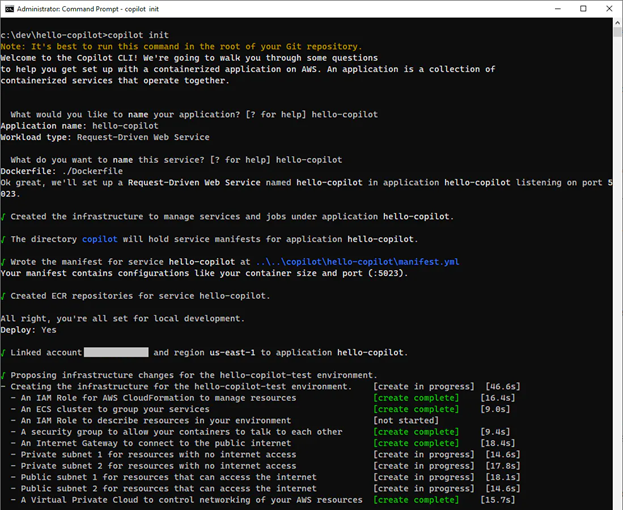Click the '[9.4s]' duration value
This screenshot has height=510, width=623.
(x=495, y=432)
